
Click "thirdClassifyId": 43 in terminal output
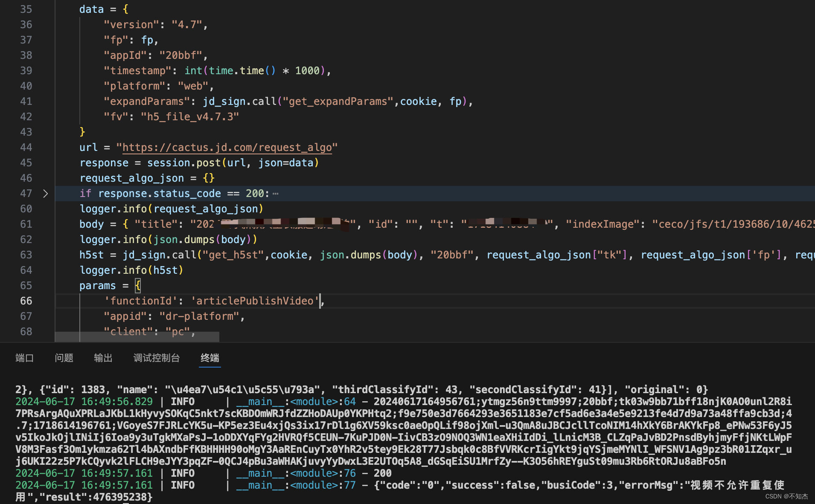coord(395,390)
